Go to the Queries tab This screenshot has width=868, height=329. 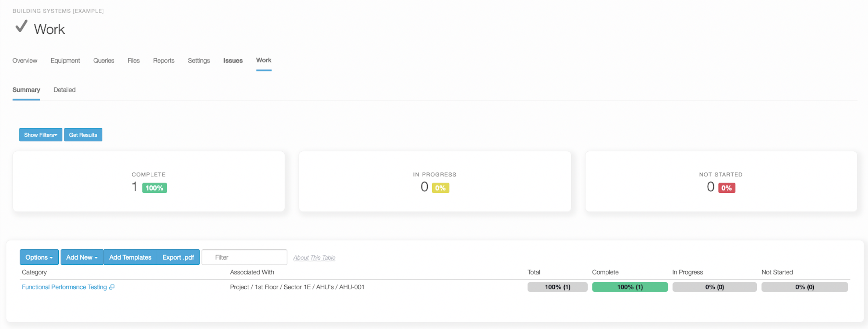pos(104,61)
